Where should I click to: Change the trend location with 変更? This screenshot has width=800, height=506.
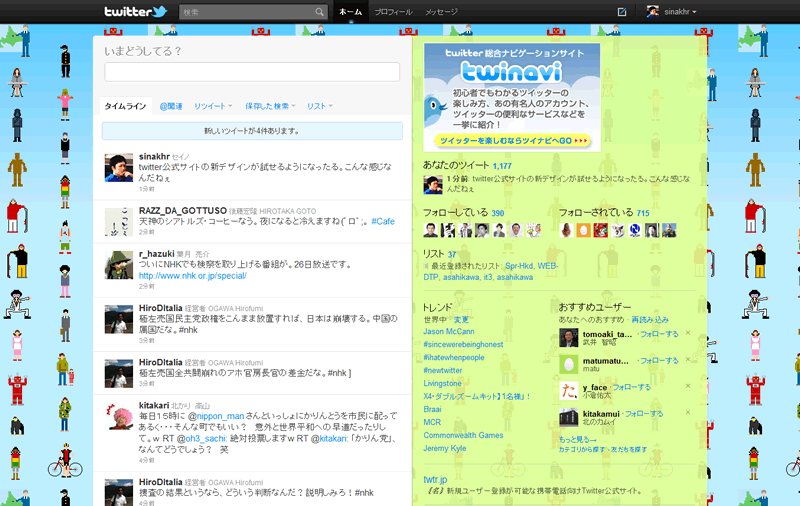[x=461, y=320]
